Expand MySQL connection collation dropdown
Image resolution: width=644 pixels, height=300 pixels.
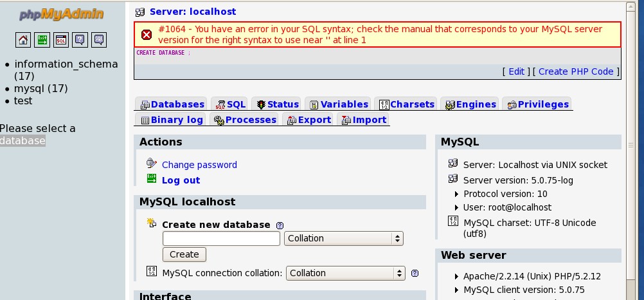coord(345,273)
